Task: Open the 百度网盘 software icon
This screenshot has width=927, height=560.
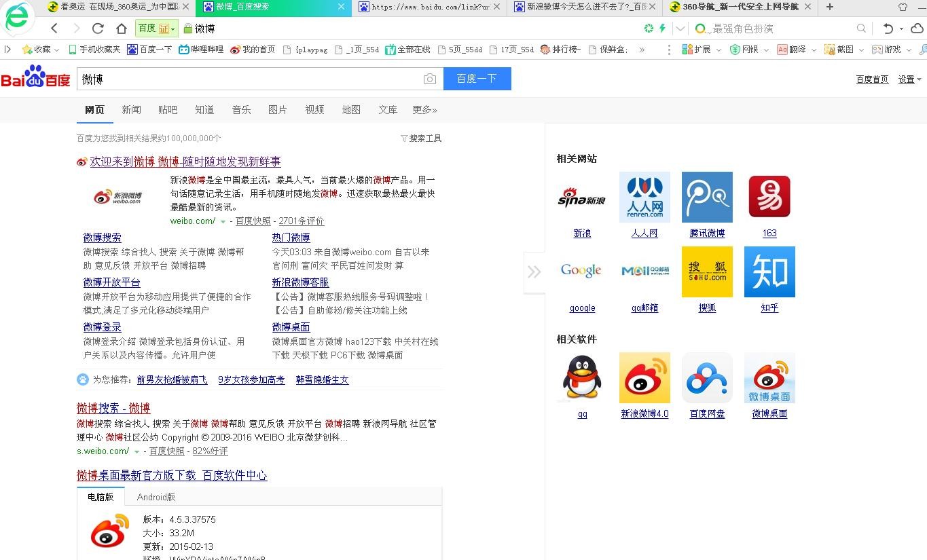Action: point(706,377)
